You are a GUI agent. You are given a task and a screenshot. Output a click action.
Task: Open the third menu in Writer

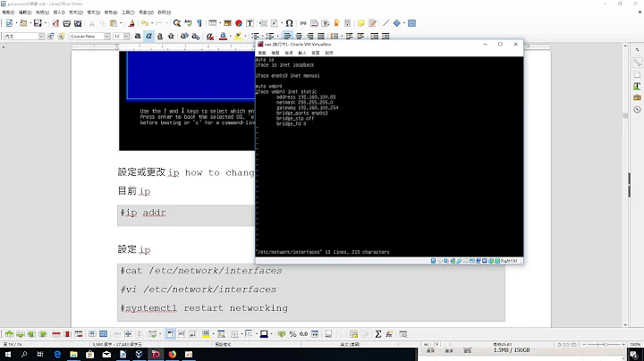pyautogui.click(x=42, y=13)
